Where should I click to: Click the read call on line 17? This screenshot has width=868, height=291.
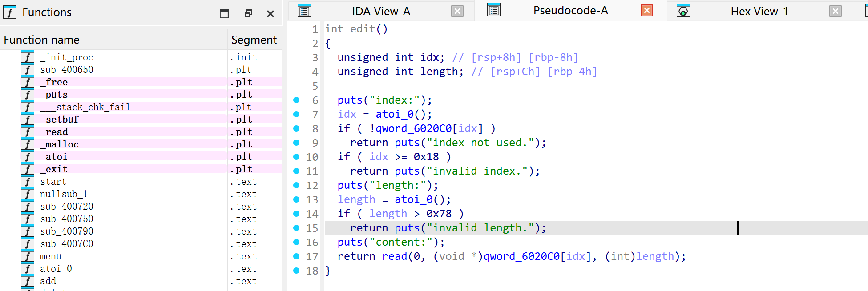tap(395, 256)
